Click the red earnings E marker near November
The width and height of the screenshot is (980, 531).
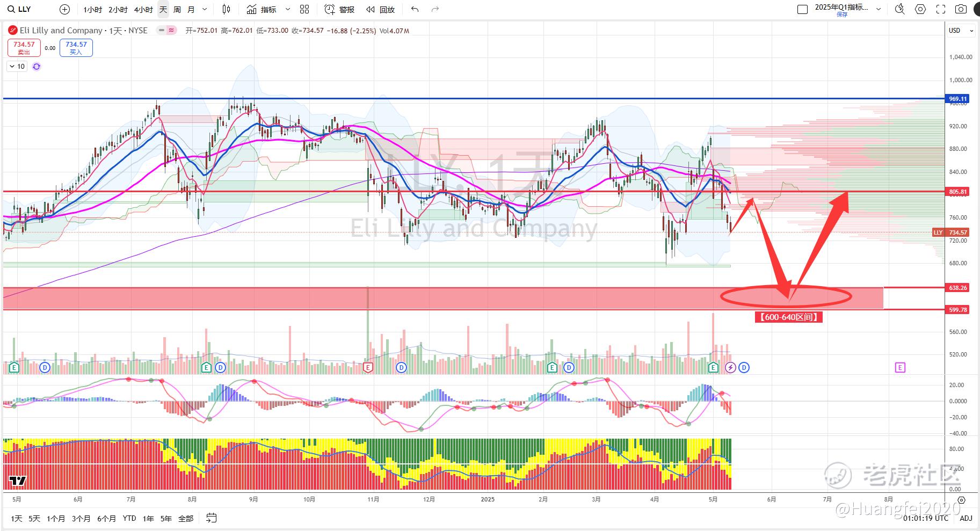[368, 368]
